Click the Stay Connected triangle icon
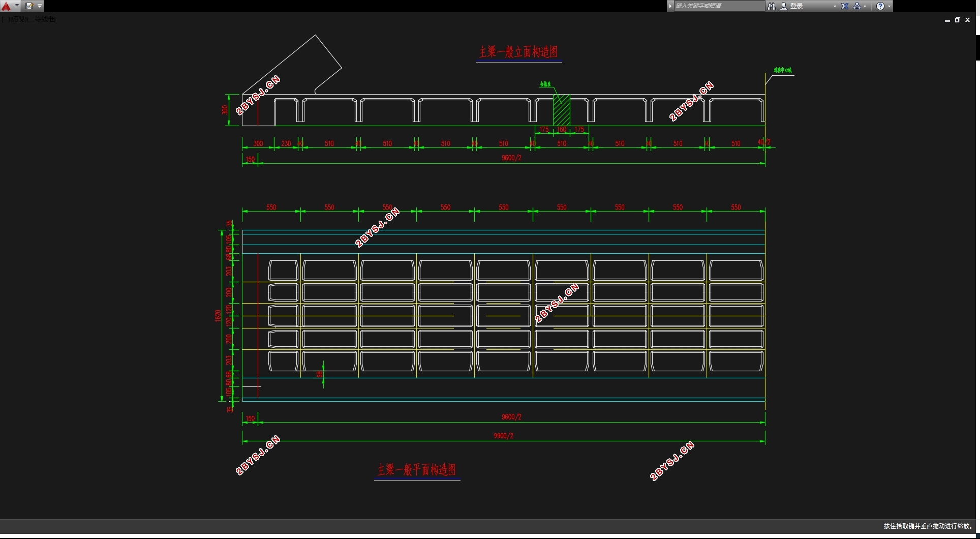The image size is (980, 539). coord(857,6)
